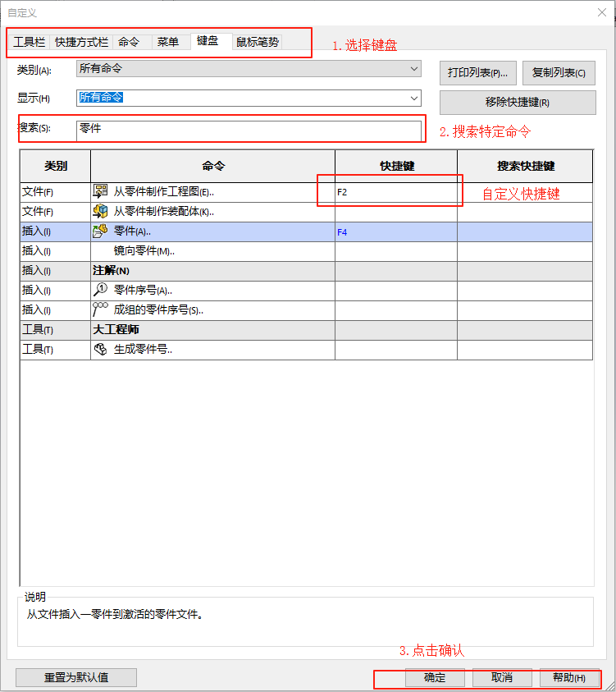Viewport: 616px width, 692px height.
Task: Select the 零件序号(A).. command row
Action: 306,291
